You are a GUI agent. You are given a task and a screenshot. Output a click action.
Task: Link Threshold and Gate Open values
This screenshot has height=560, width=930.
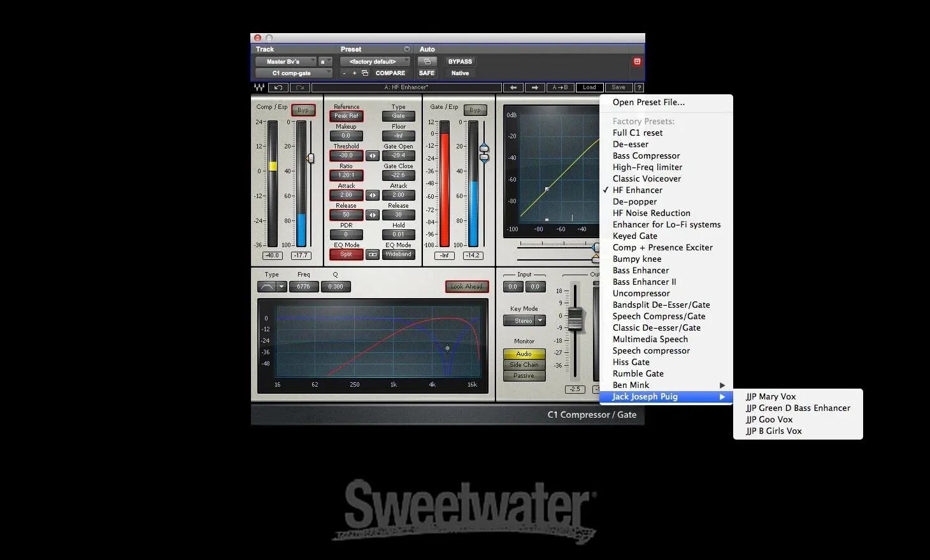[x=373, y=155]
